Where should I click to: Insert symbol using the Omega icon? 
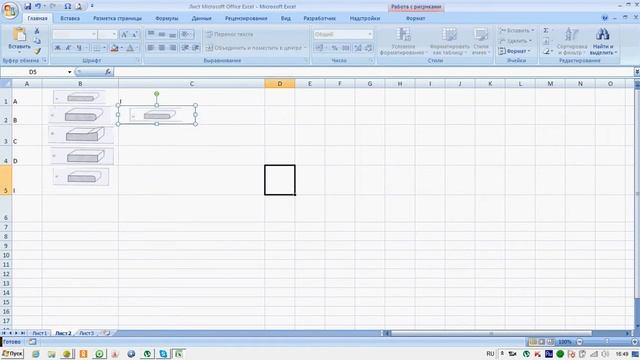(68, 6)
